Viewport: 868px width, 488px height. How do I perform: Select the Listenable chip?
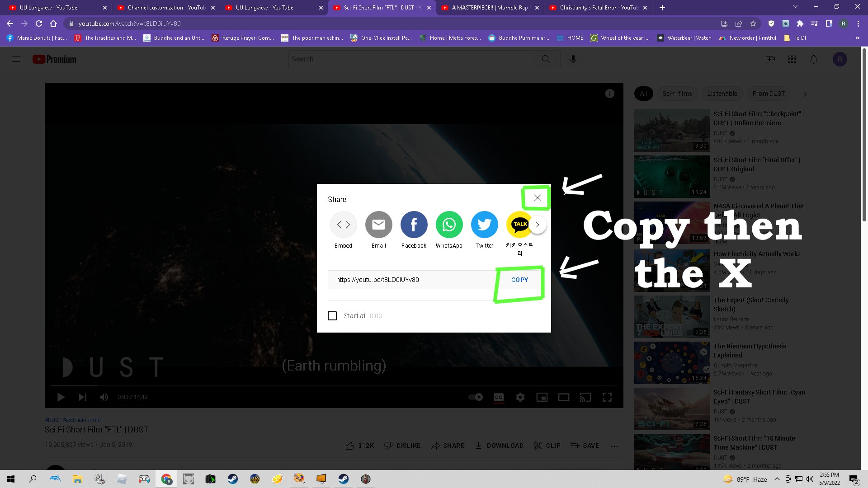click(x=722, y=94)
